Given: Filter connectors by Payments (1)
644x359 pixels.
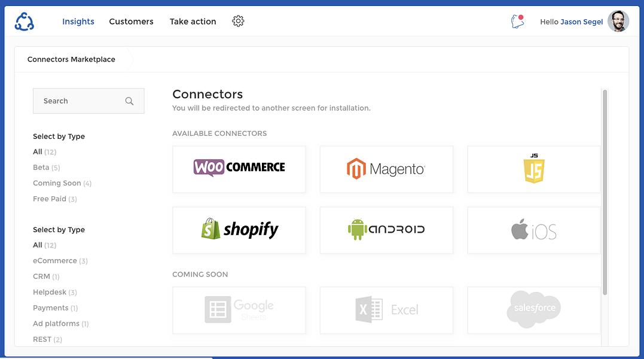Looking at the screenshot, I should [55, 308].
